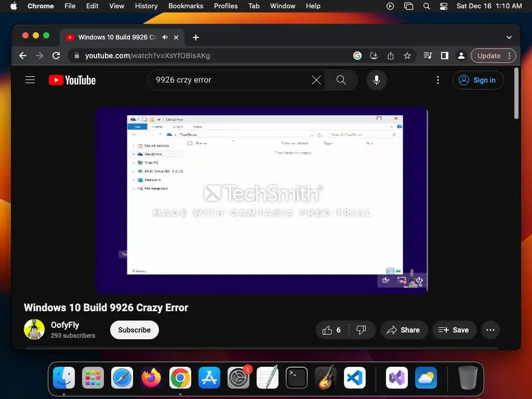Open media controls icon in toolbar

[x=428, y=56]
